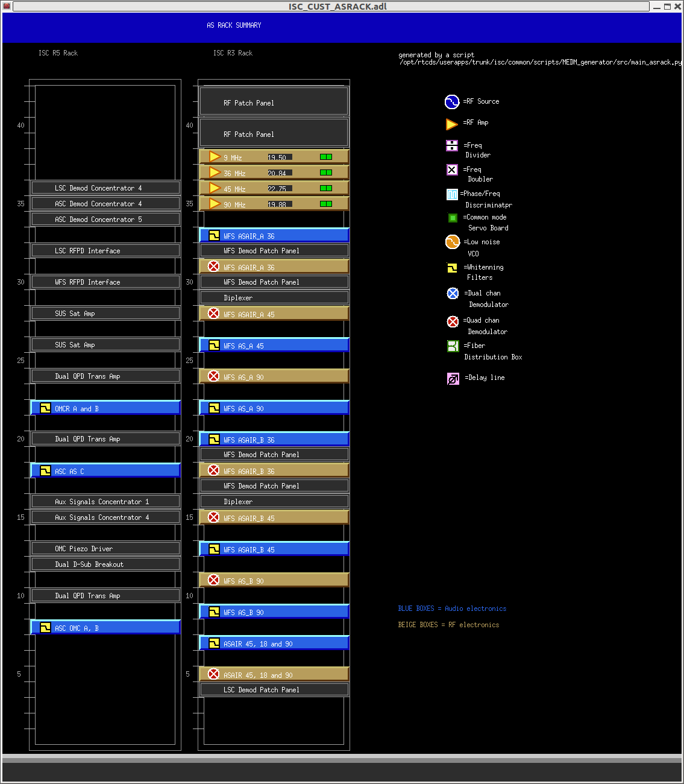Image resolution: width=684 pixels, height=784 pixels.
Task: Click the Low noise VCO legend icon
Action: point(453,242)
